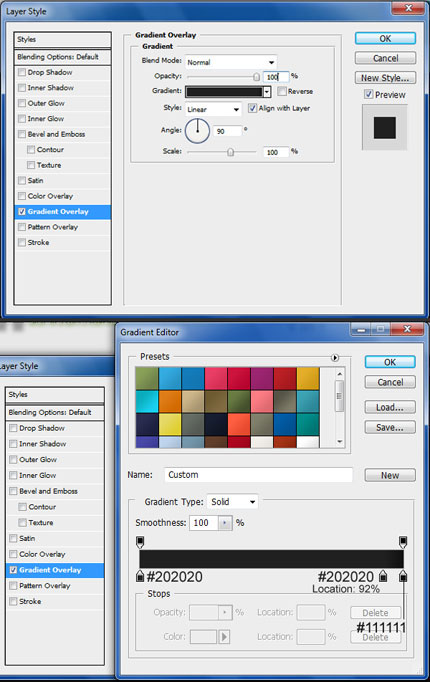Image resolution: width=430 pixels, height=682 pixels.
Task: Click the gradient bar in Gradient Editor
Action: 271,559
